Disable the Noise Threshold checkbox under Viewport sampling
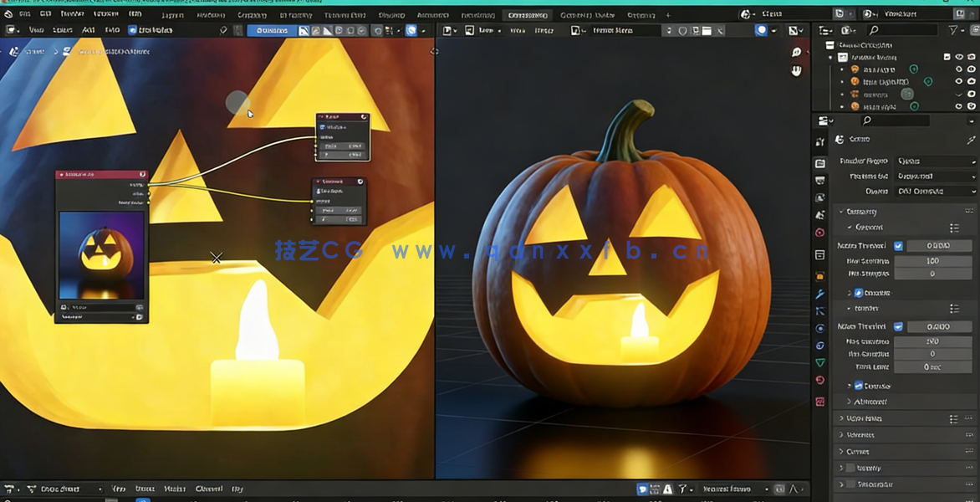 [x=899, y=244]
